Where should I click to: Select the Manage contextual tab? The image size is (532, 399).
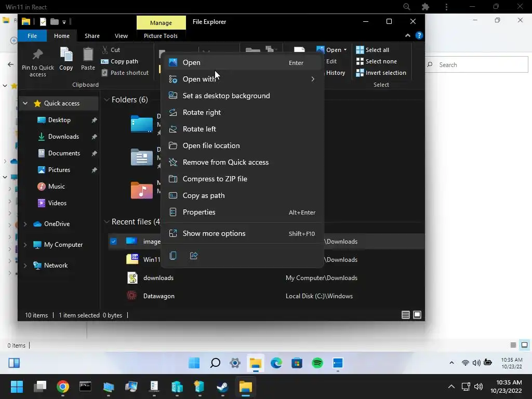161,23
